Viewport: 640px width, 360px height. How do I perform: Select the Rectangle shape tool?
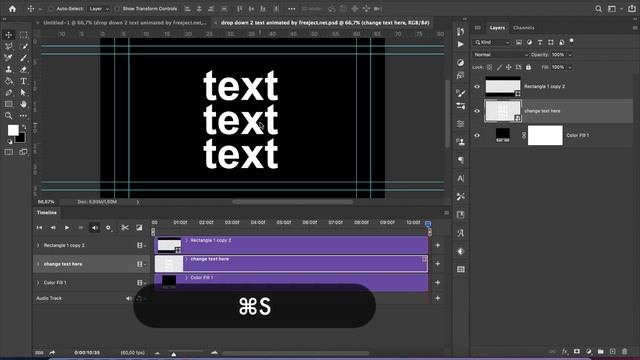(9, 104)
